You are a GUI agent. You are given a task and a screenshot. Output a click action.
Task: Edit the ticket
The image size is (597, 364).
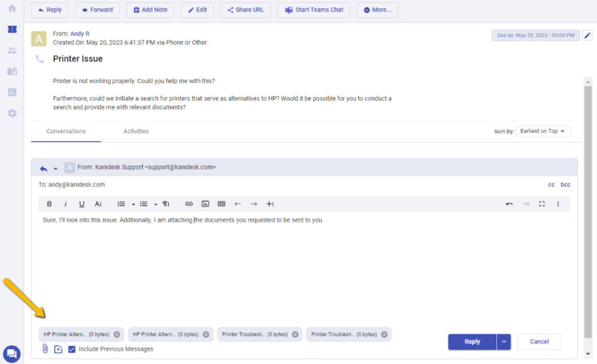click(197, 10)
